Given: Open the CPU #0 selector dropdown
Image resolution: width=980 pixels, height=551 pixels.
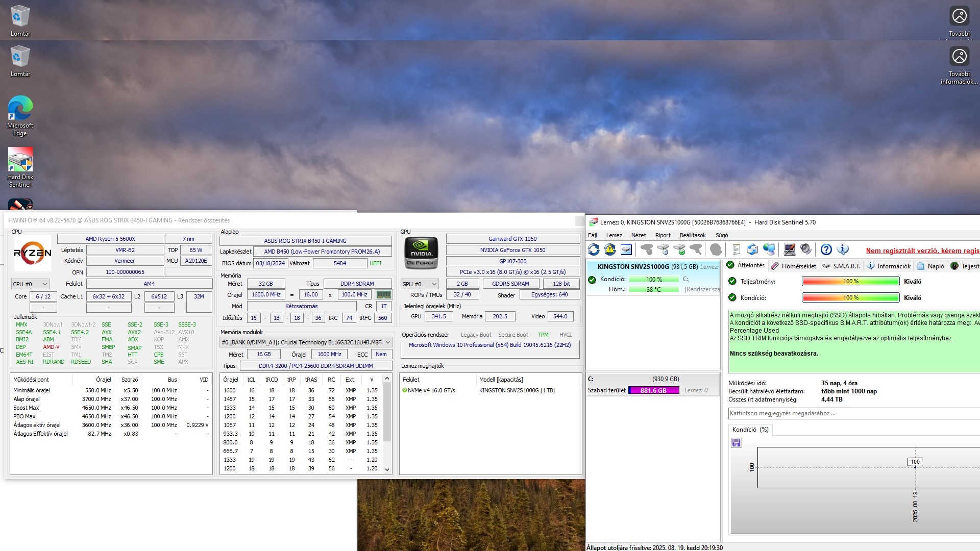Looking at the screenshot, I should pyautogui.click(x=30, y=284).
